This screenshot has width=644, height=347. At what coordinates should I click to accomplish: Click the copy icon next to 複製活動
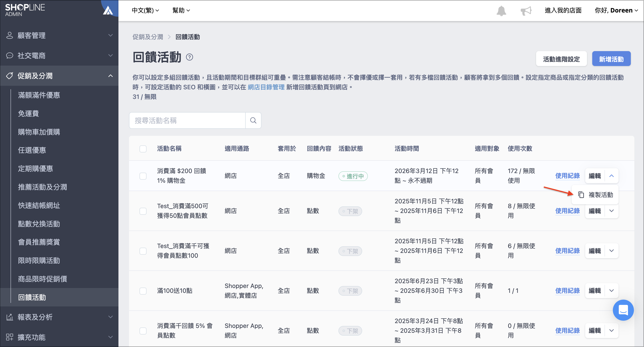(x=581, y=195)
